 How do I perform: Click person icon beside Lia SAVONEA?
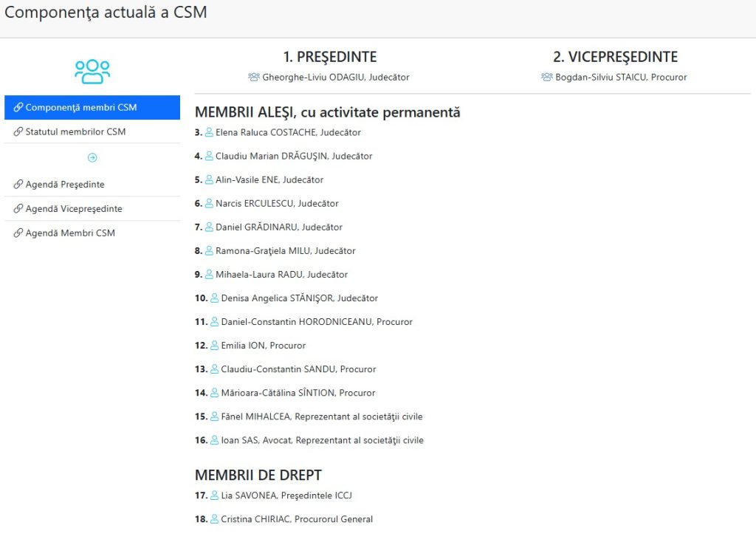pos(215,495)
